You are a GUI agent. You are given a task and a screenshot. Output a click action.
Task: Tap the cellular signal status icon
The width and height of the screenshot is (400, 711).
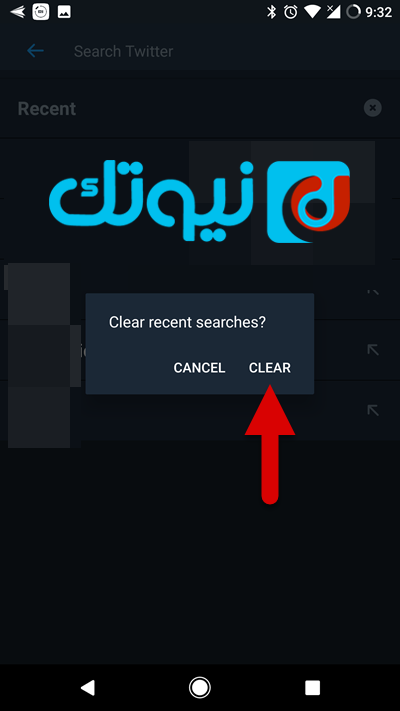click(x=333, y=12)
